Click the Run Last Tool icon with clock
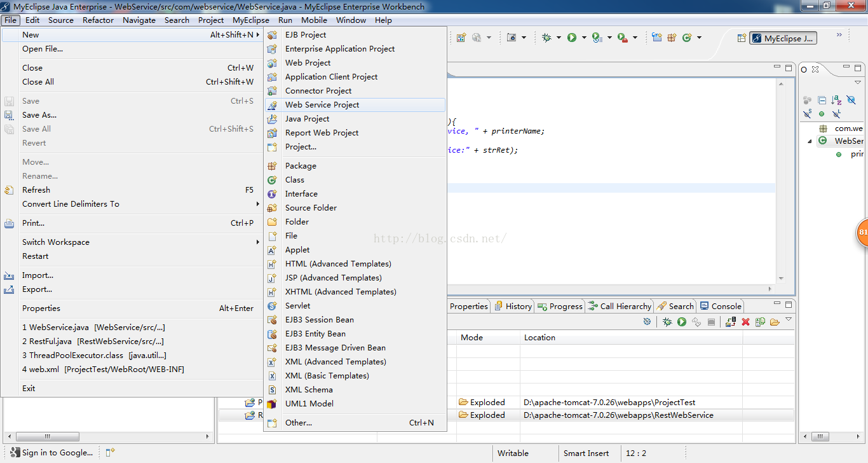Image resolution: width=868 pixels, height=463 pixels. (597, 38)
